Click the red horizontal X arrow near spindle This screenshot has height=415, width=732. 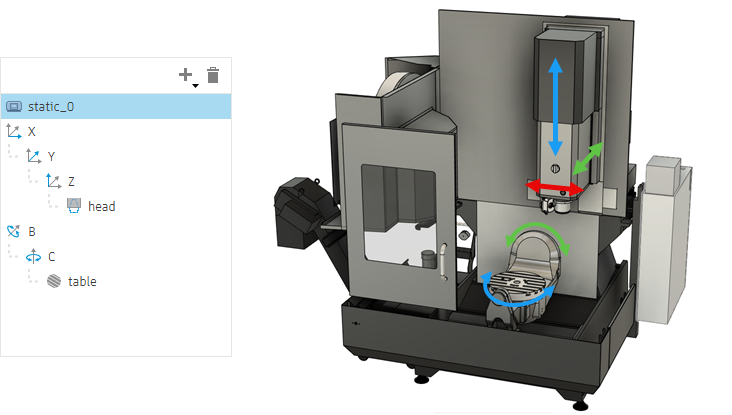click(x=555, y=187)
